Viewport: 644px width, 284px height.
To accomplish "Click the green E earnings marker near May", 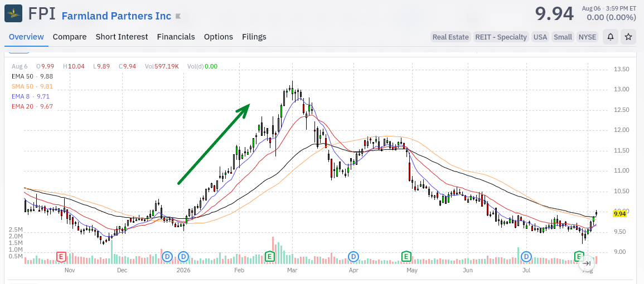I will (x=406, y=257).
